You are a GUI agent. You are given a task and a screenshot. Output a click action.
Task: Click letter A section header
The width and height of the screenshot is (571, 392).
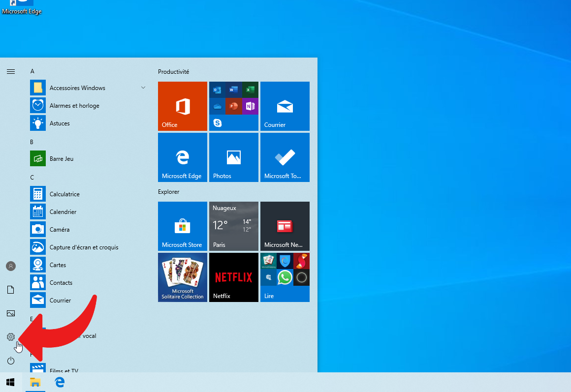click(x=32, y=71)
